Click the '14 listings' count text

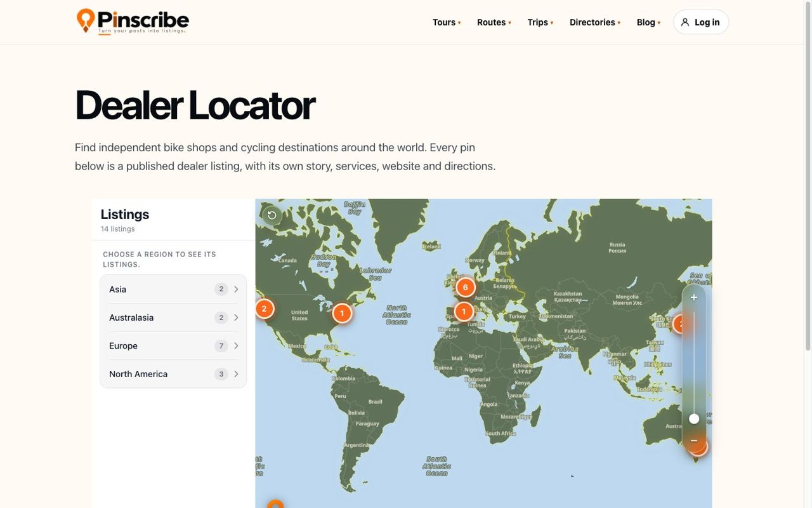(118, 229)
